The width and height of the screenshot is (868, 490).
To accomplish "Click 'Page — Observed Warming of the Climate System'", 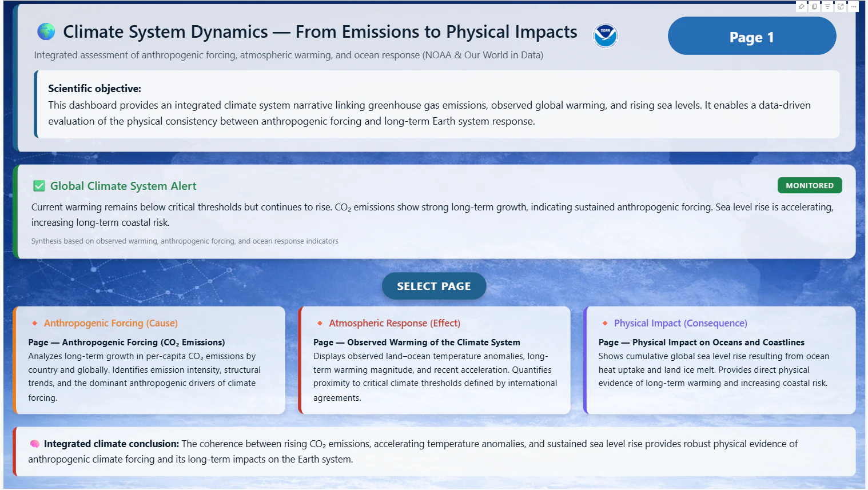I will (417, 342).
